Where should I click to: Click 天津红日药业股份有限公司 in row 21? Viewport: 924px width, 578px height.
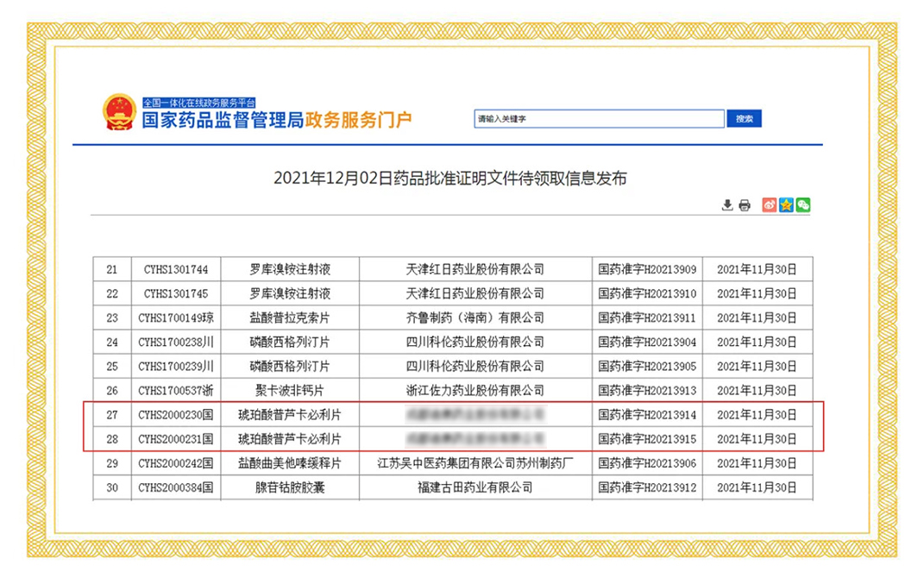475,269
